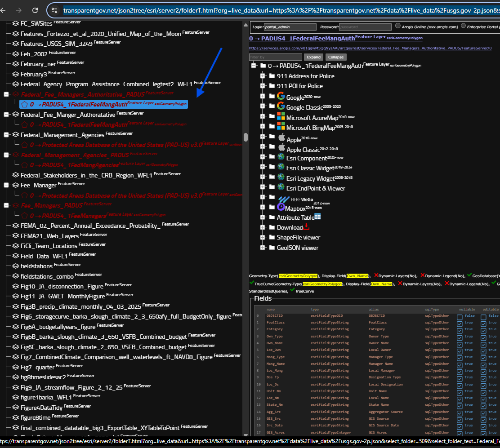
Task: Toggle the nullable checkbox for the Category field
Action: coord(459,330)
